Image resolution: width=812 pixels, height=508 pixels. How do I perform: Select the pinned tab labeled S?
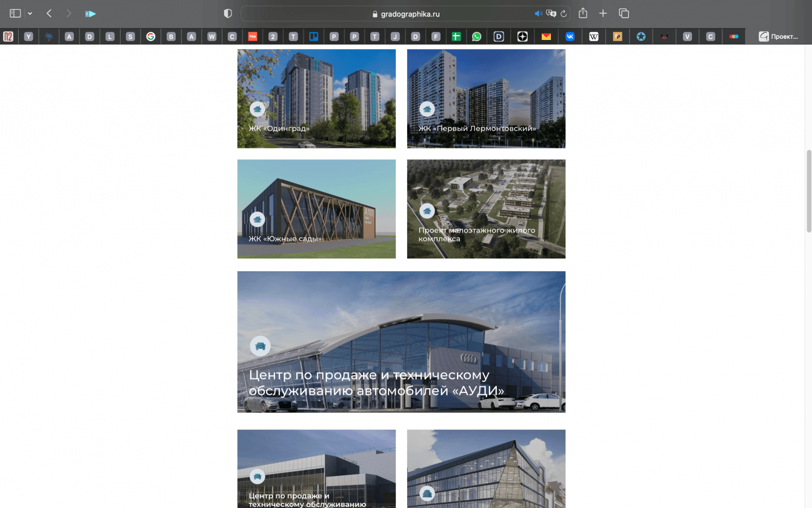130,36
